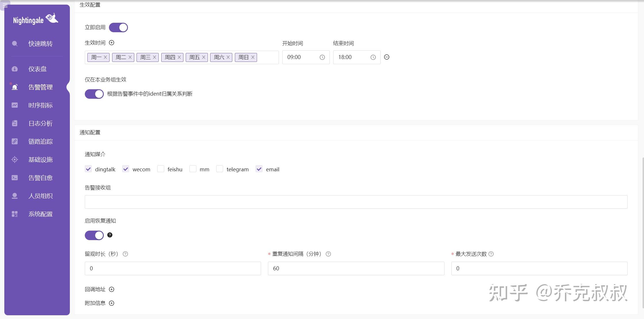
Task: Collapse the sidebar with the top-left menu icon
Action: pos(5,5)
